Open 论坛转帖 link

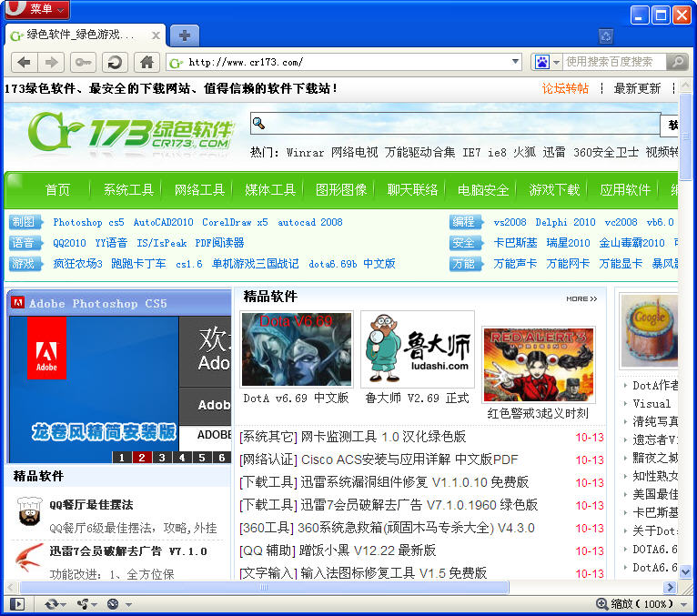(x=565, y=88)
